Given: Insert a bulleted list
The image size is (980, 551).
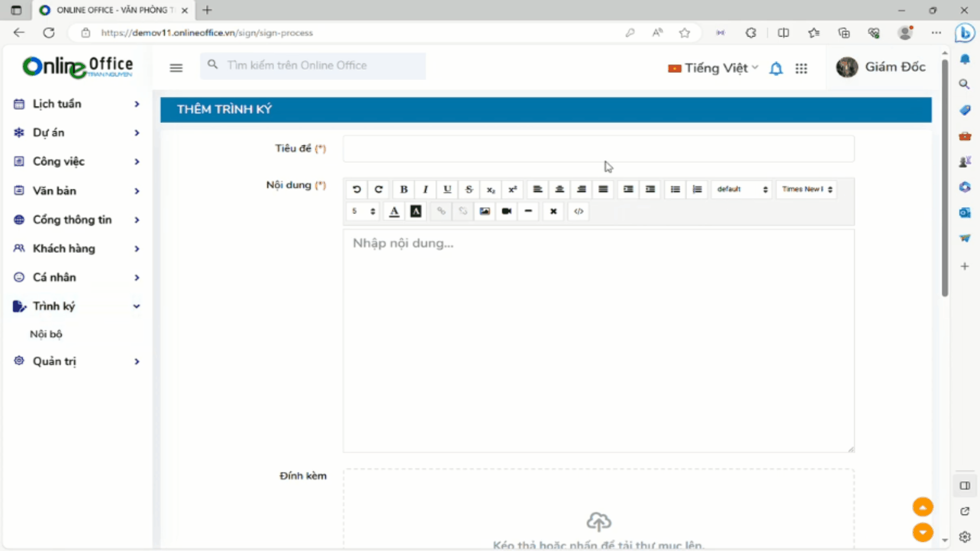Looking at the screenshot, I should pos(675,189).
